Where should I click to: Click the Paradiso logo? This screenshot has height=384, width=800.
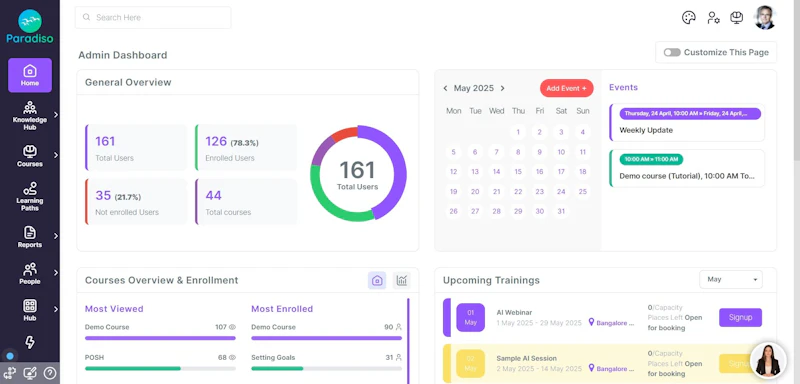[x=30, y=27]
